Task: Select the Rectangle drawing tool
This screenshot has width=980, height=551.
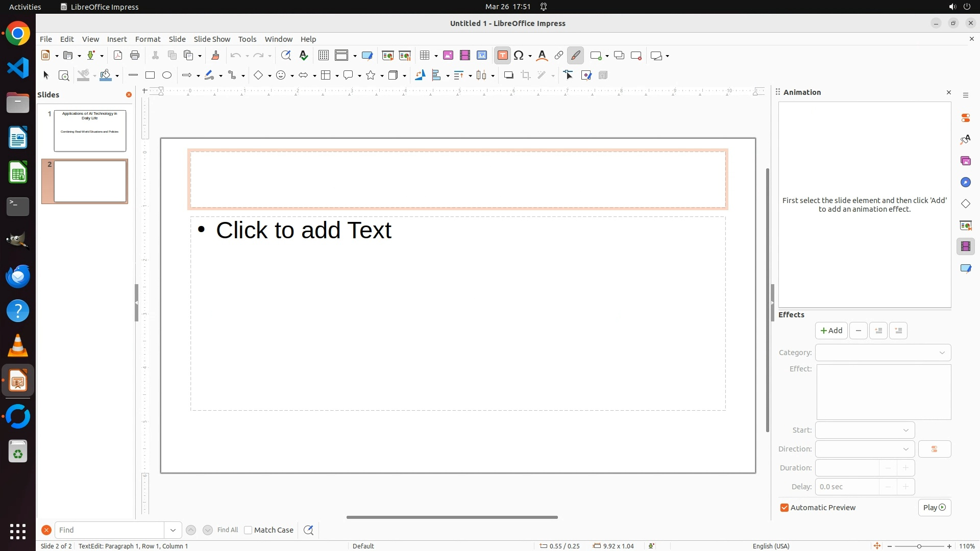Action: [x=150, y=76]
